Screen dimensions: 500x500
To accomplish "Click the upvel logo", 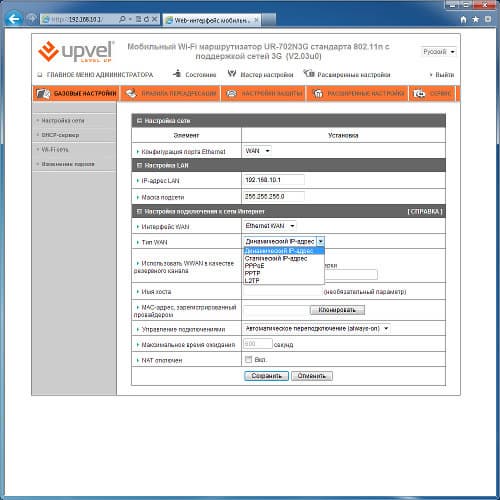I will pos(76,51).
